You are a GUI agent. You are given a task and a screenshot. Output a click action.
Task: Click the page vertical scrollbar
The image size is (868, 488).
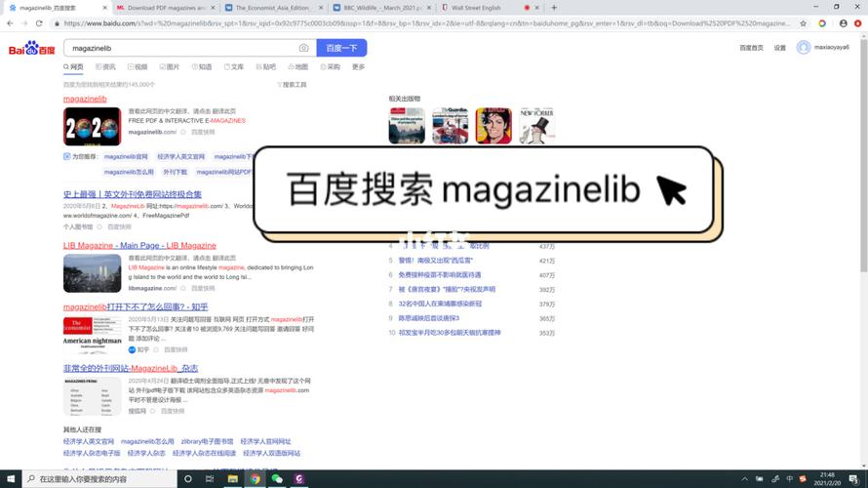tap(863, 155)
